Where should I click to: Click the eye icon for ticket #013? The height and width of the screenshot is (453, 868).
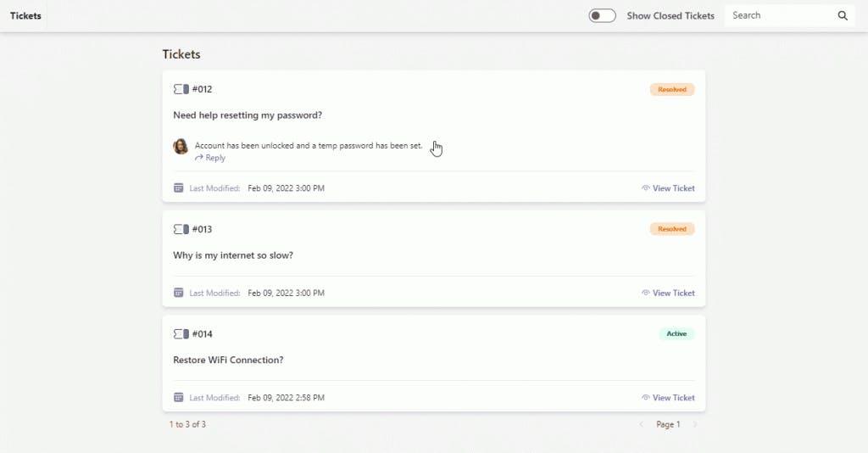pos(646,294)
